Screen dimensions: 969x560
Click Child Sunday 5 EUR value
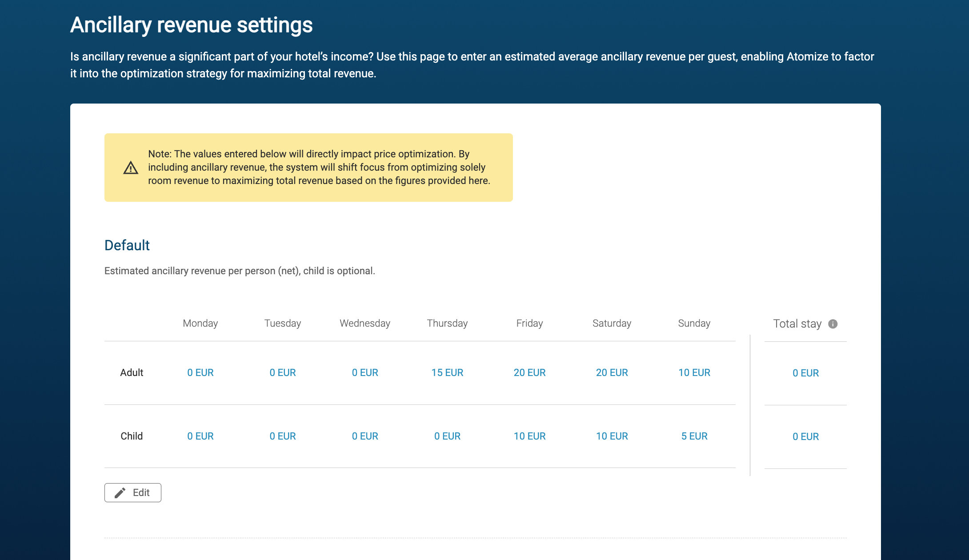pyautogui.click(x=694, y=436)
